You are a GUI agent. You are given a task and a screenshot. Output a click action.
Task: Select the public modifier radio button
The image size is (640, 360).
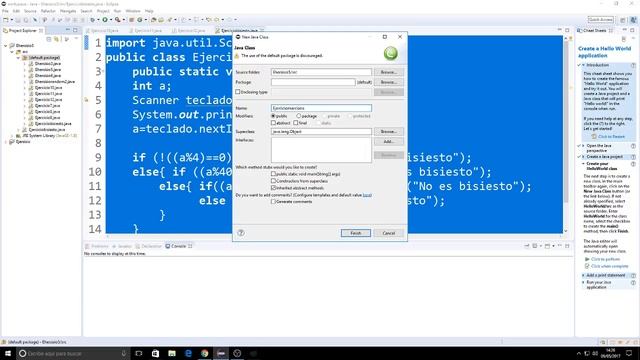pyautogui.click(x=273, y=116)
